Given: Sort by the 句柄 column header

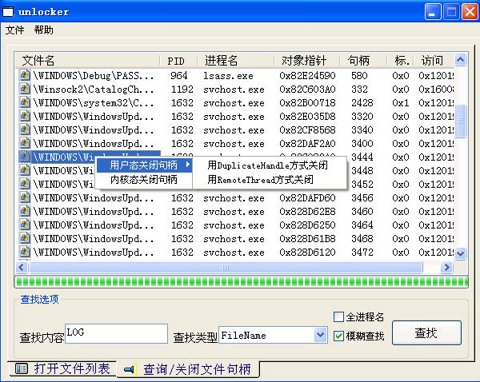Looking at the screenshot, I should tap(363, 61).
